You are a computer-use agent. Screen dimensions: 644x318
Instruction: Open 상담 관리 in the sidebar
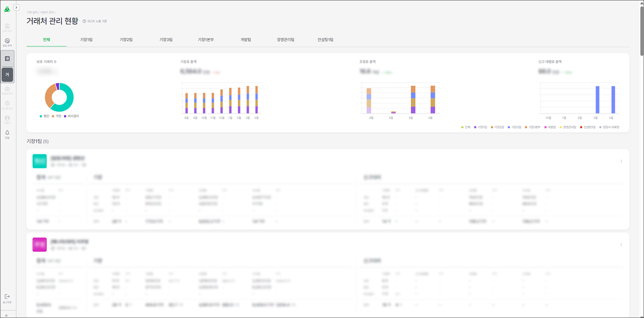pos(7,42)
